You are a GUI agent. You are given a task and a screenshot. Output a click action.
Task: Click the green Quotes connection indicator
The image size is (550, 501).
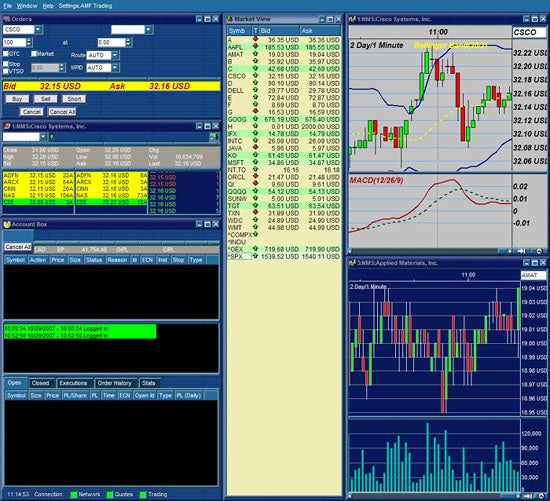110,494
